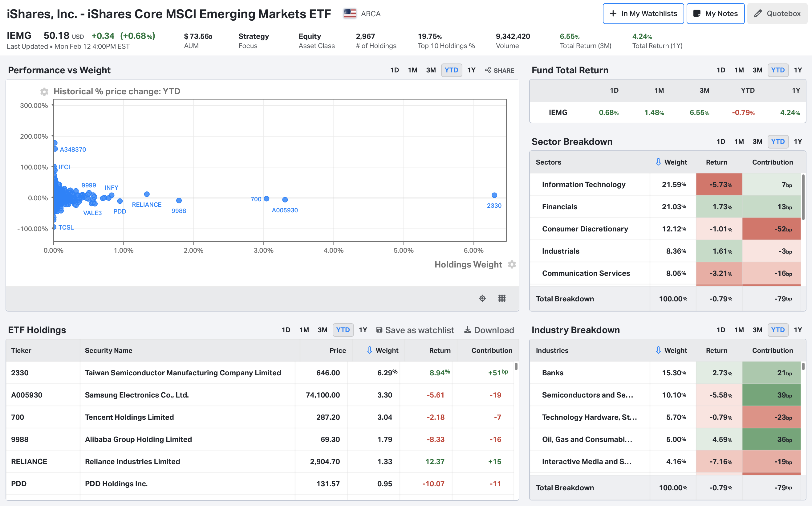Click the US flag icon next to ARCA
This screenshot has height=506, width=812.
click(x=350, y=14)
